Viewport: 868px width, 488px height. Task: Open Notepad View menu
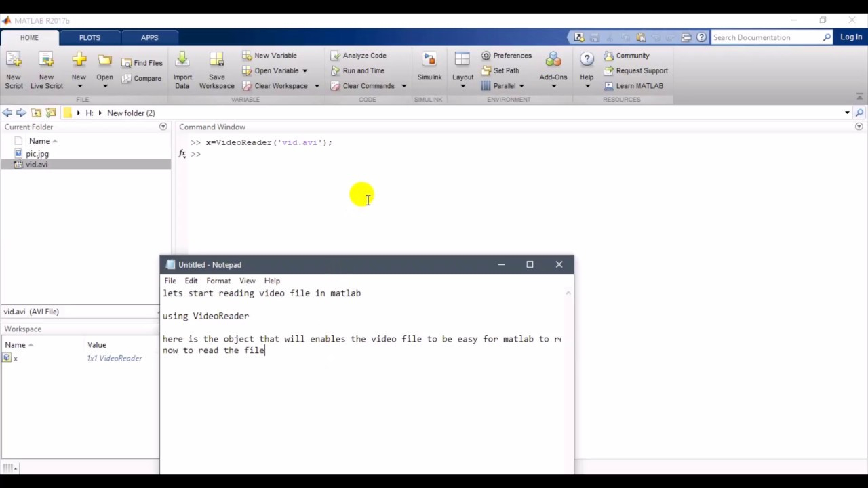coord(247,281)
